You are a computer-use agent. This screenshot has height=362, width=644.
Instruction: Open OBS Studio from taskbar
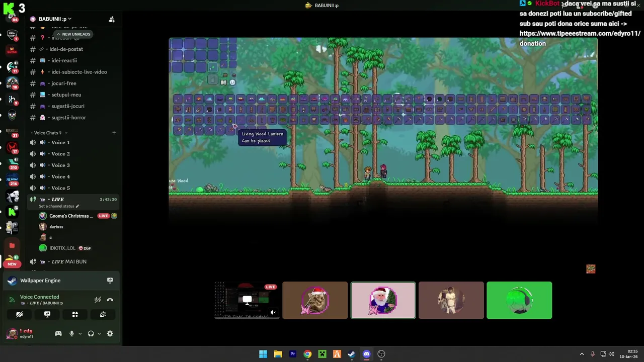tap(381, 354)
